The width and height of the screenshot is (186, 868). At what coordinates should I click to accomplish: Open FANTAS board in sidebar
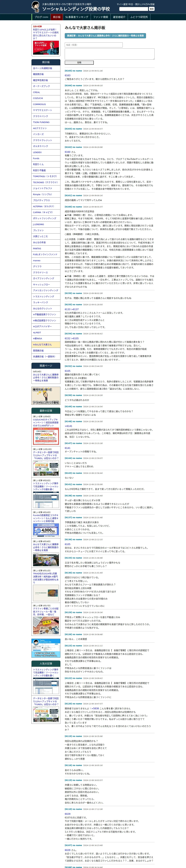(x=46, y=248)
